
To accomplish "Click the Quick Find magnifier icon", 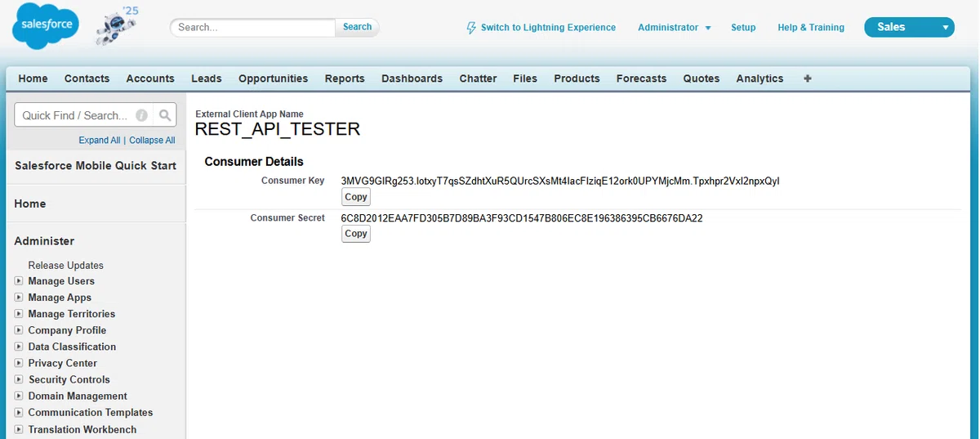I will pyautogui.click(x=165, y=115).
